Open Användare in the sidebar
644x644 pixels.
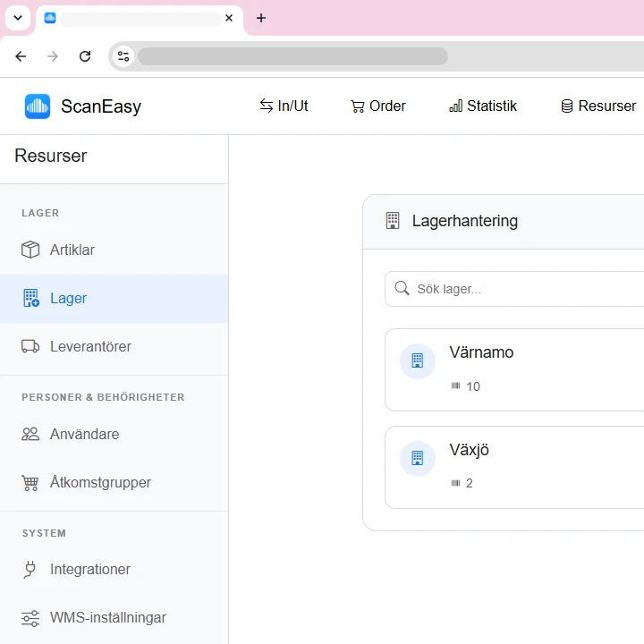(114, 434)
